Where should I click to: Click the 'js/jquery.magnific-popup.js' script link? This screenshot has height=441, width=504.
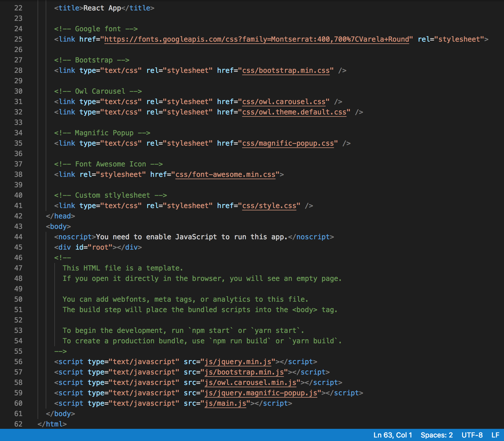tap(261, 393)
